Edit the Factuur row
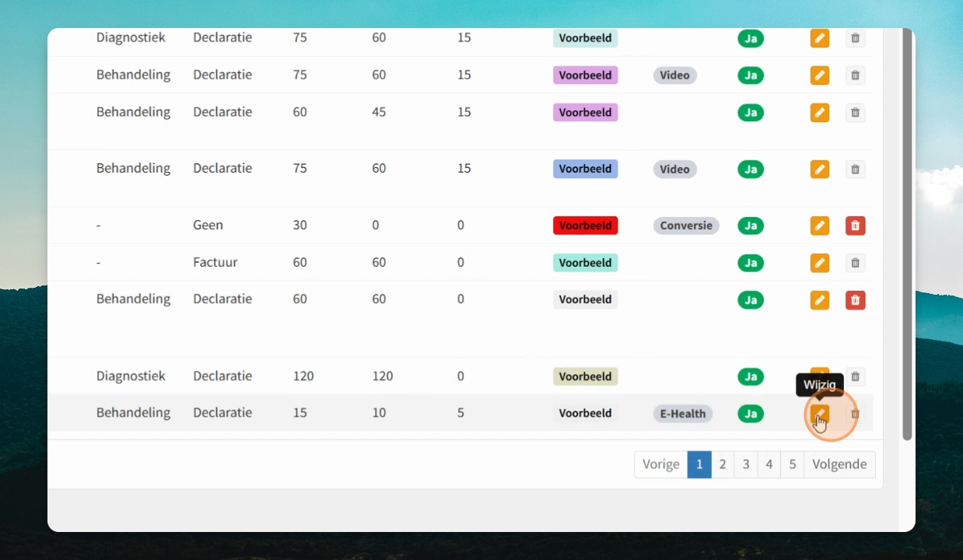963x560 pixels. tap(819, 263)
